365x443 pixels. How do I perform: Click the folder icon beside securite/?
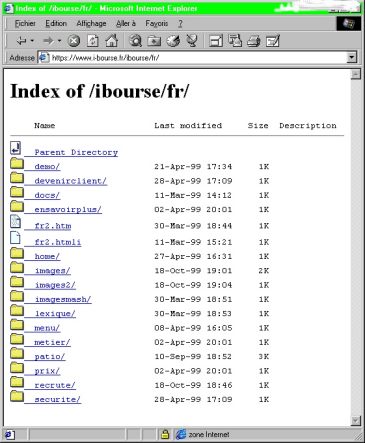tap(17, 396)
